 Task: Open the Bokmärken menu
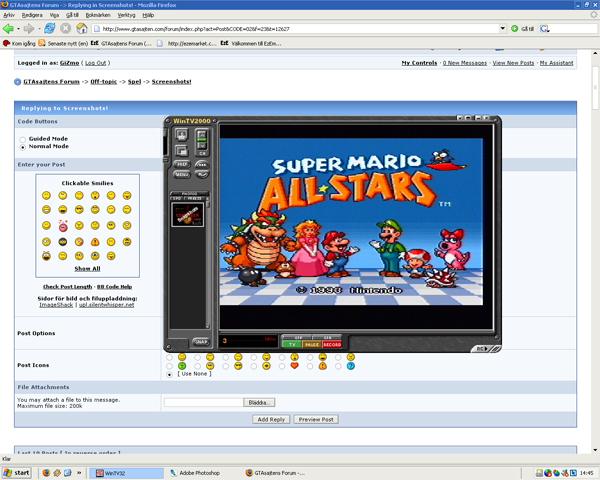tap(98, 15)
